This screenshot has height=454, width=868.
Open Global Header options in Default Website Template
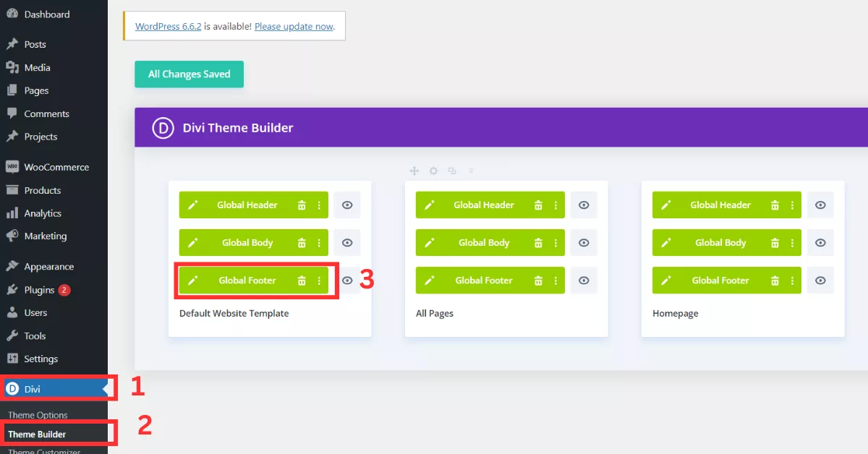[319, 205]
